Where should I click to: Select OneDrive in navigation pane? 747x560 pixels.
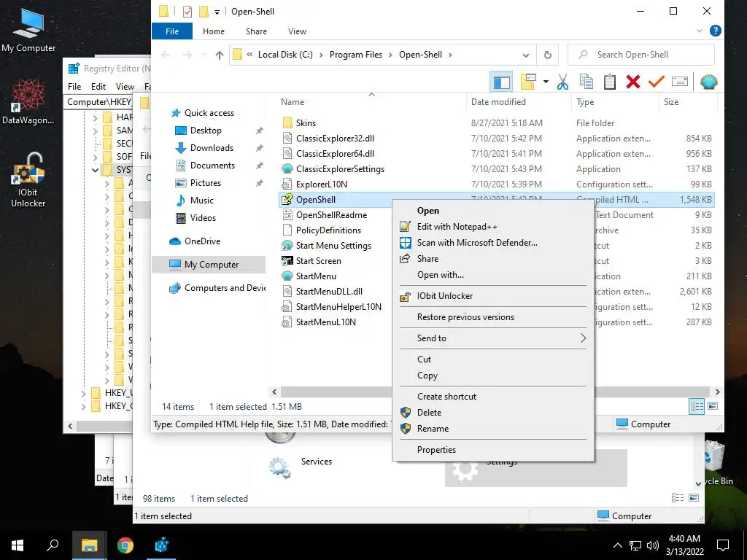pos(203,241)
